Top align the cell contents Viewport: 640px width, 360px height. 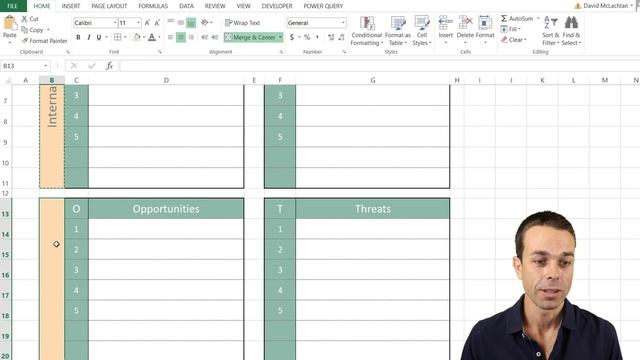171,22
